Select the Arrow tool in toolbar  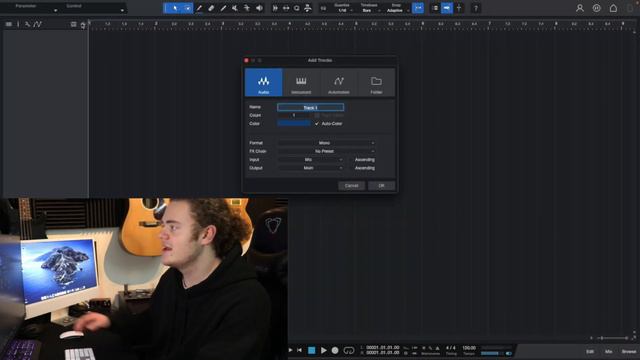click(175, 8)
